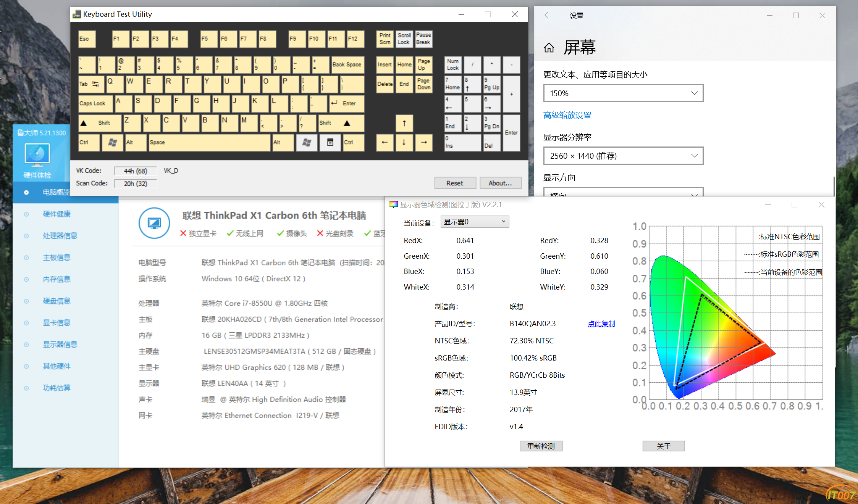The height and width of the screenshot is (504, 858).
Task: Click the 高级缩放设置 link
Action: click(x=567, y=115)
